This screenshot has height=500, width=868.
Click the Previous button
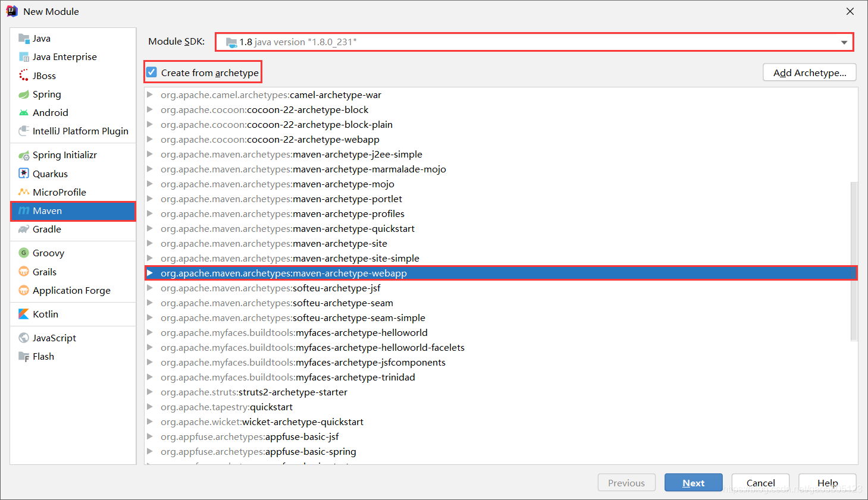click(x=626, y=483)
